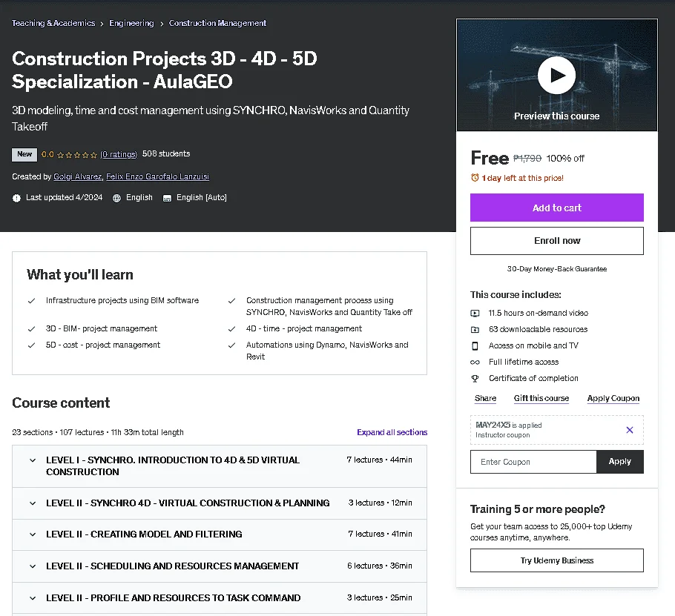This screenshot has width=675, height=616.
Task: Click 6 lectures • 36min text
Action: 380,566
